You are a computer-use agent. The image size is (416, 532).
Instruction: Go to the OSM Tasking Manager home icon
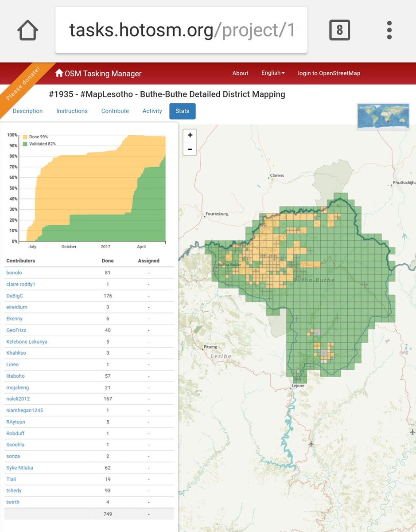[59, 73]
